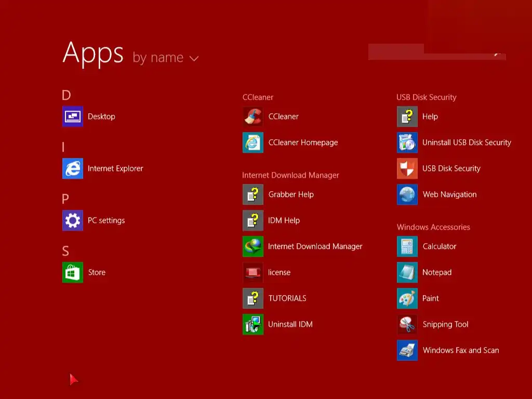Viewport: 532px width, 399px height.
Task: Click the 'PC settings' label text
Action: pyautogui.click(x=106, y=220)
